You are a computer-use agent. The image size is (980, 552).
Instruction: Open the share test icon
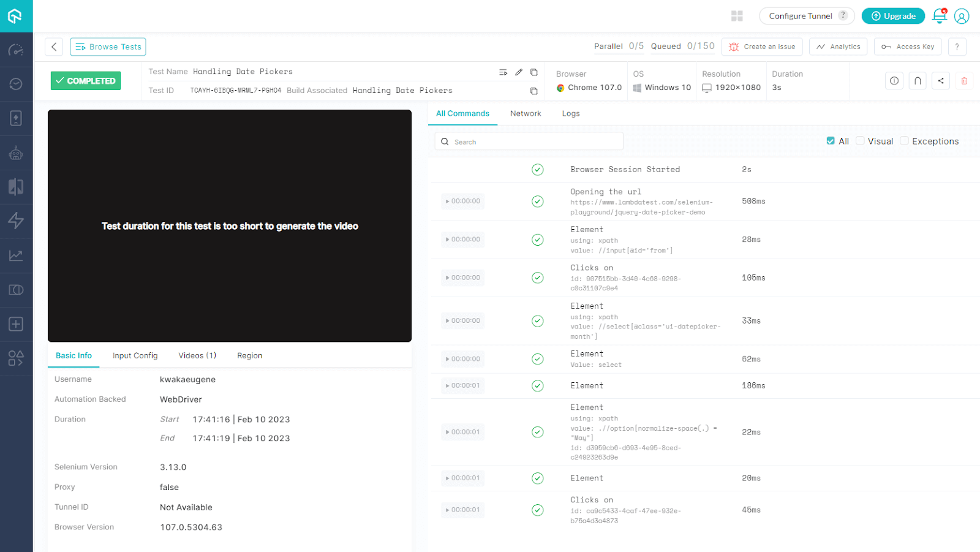pyautogui.click(x=941, y=80)
